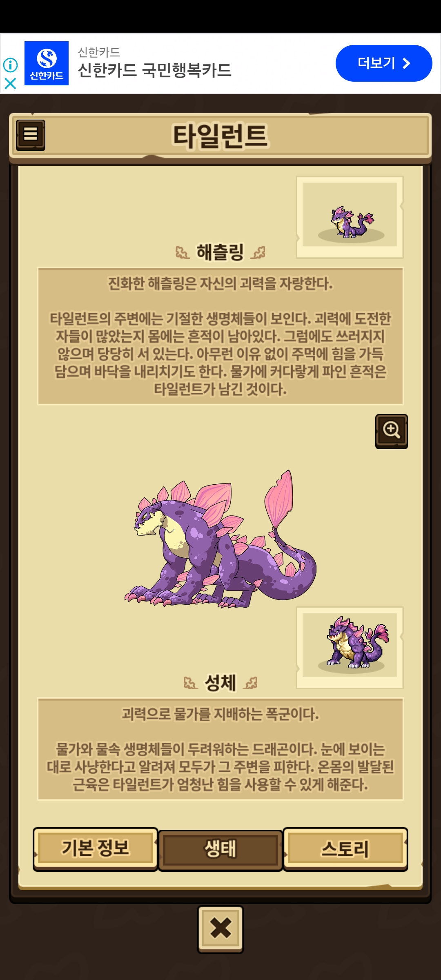The width and height of the screenshot is (441, 980).
Task: Tap the chevron arrow on 더보기
Action: [x=406, y=63]
